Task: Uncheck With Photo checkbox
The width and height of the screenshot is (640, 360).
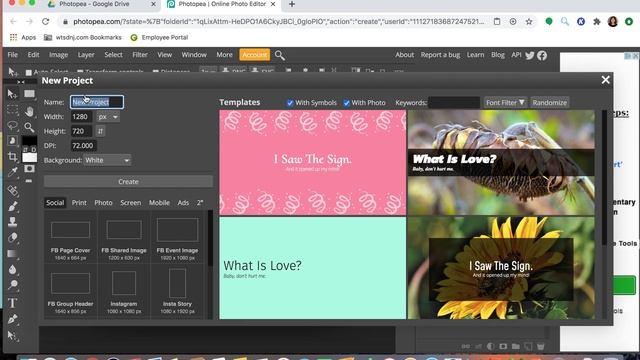Action: (346, 103)
